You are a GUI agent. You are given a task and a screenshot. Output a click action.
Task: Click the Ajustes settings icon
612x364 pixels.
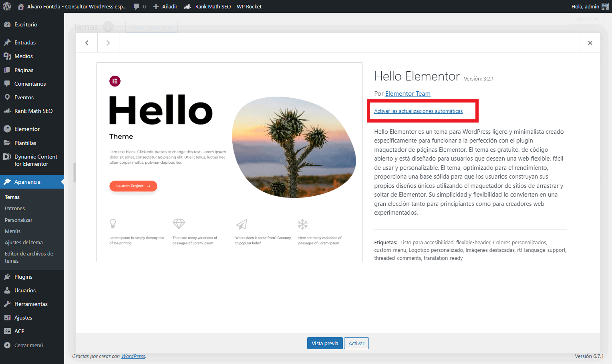(7, 318)
